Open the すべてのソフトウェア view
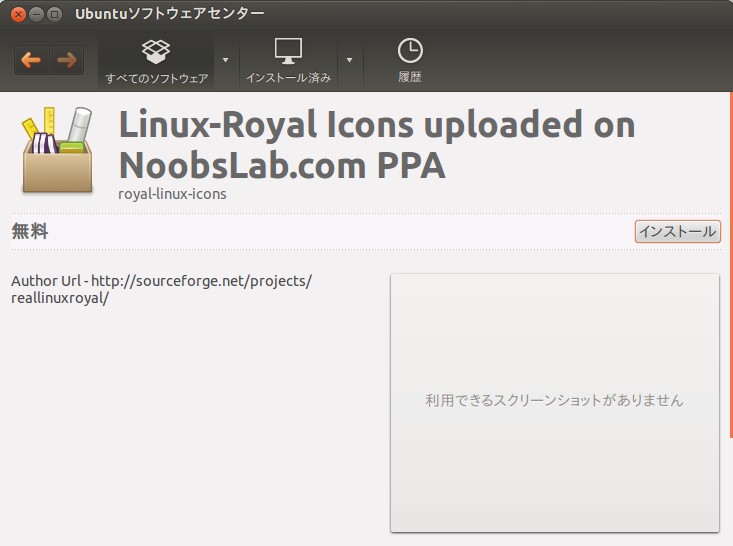The image size is (733, 546). click(156, 62)
